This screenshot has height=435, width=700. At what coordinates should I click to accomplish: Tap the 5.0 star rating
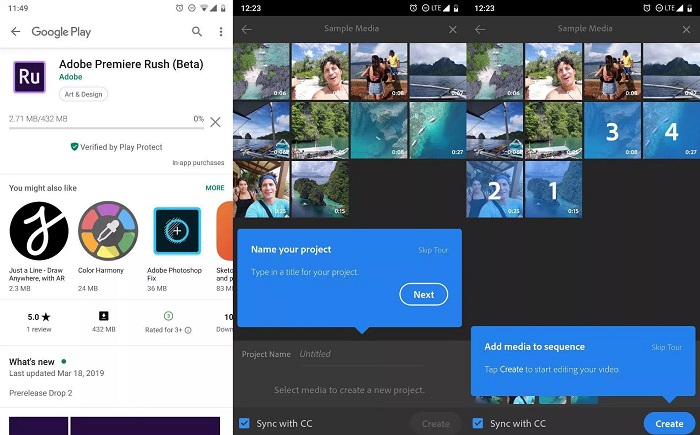39,317
